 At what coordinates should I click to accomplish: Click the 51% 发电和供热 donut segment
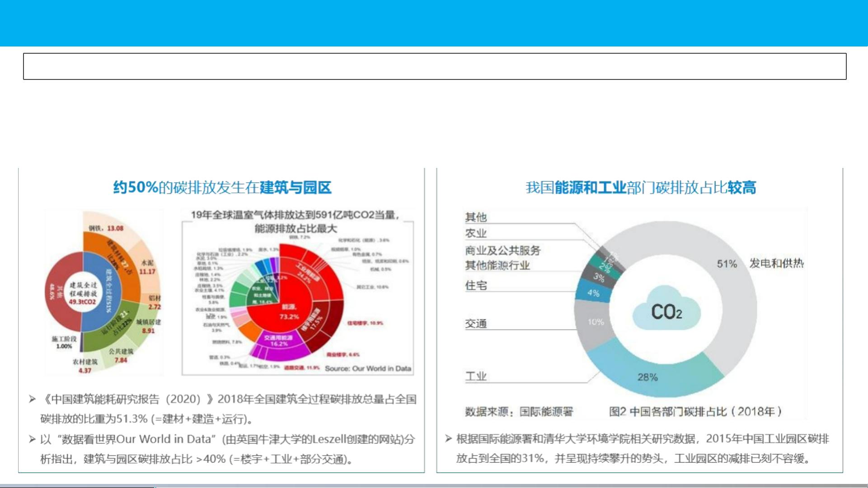pyautogui.click(x=727, y=264)
